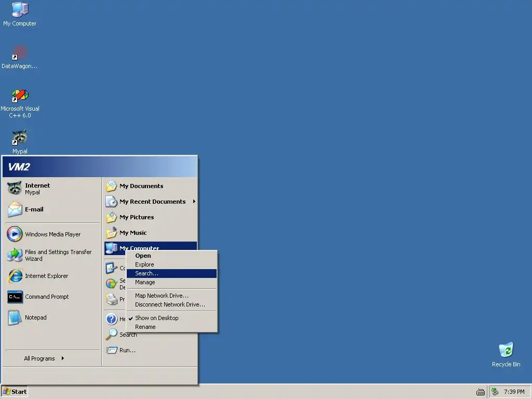Choose Open from the context menu
This screenshot has height=399, width=532.
[x=171, y=256]
